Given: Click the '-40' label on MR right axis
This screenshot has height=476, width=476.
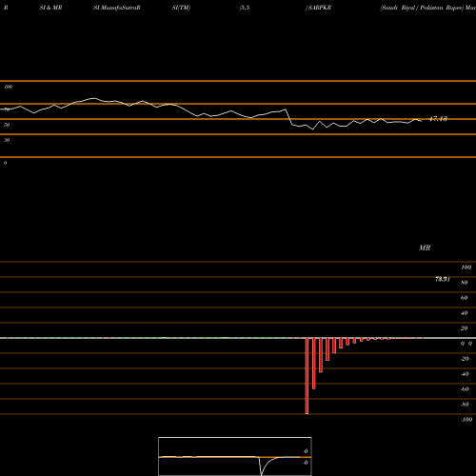Looking at the screenshot, I should pyautogui.click(x=465, y=374).
